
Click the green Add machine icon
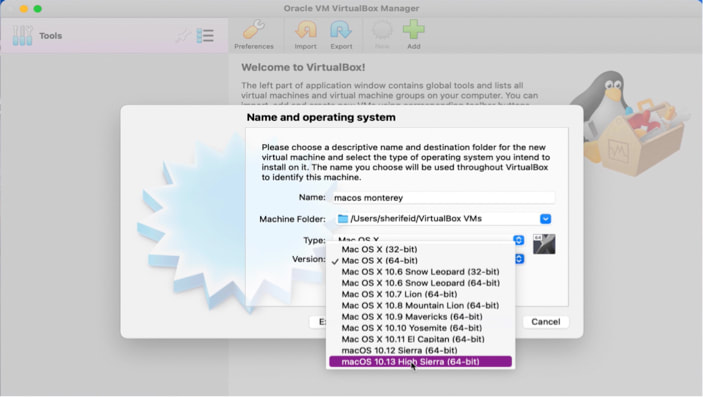tap(413, 35)
